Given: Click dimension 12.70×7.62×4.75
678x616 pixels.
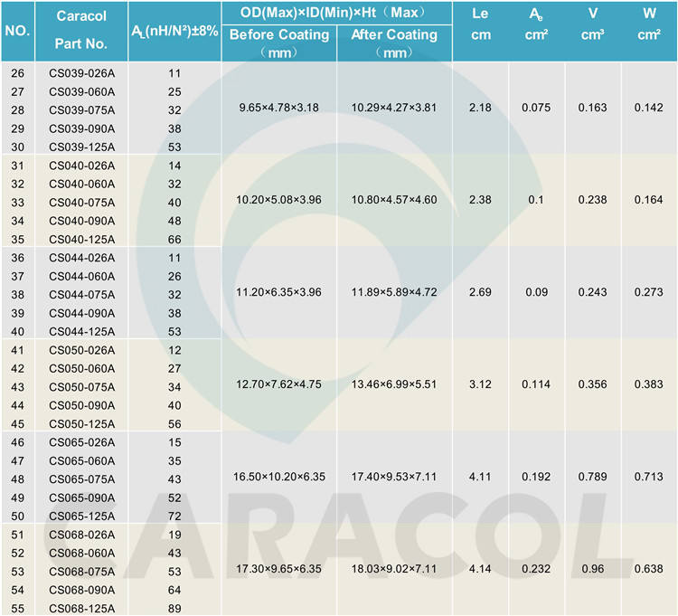Looking at the screenshot, I should 279,384.
